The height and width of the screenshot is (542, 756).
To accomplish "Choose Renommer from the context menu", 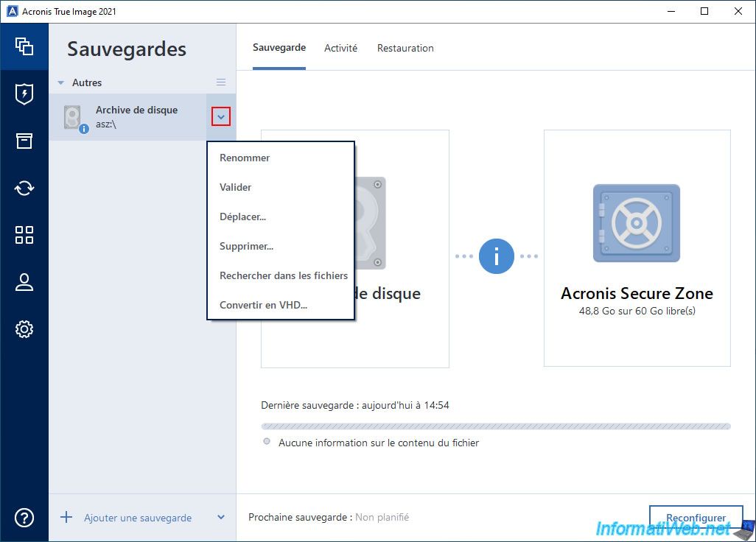I will point(245,158).
